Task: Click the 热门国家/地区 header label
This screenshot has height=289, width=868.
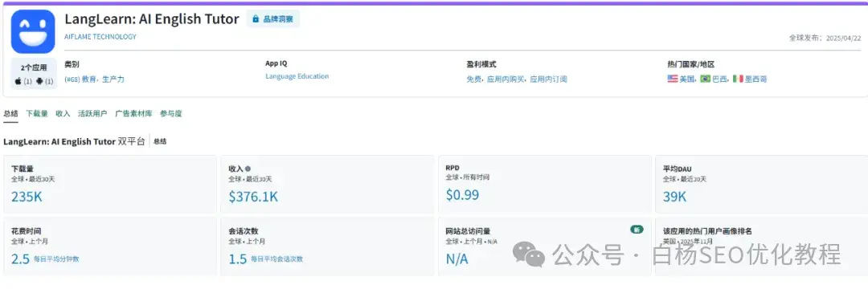Action: point(691,64)
